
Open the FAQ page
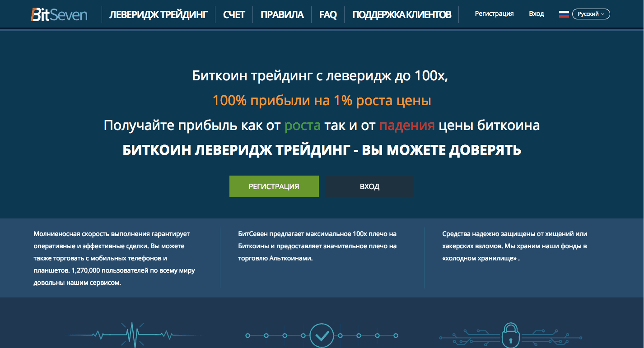pos(327,14)
